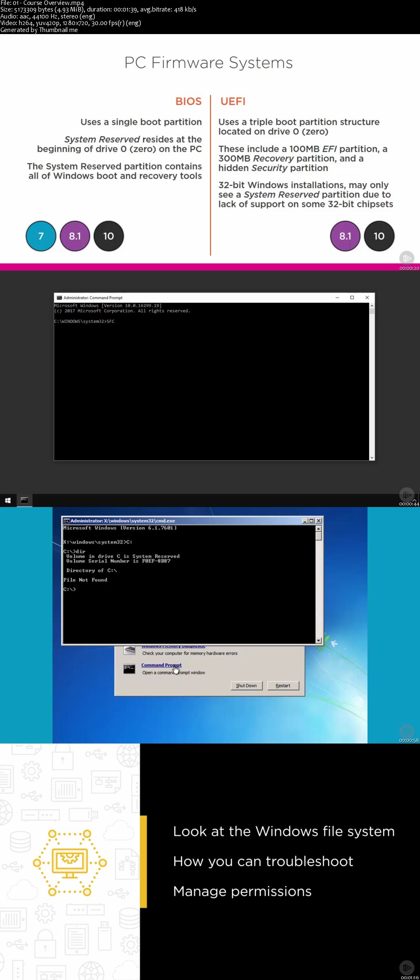
Task: Open the Windows Start button on taskbar
Action: point(8,500)
